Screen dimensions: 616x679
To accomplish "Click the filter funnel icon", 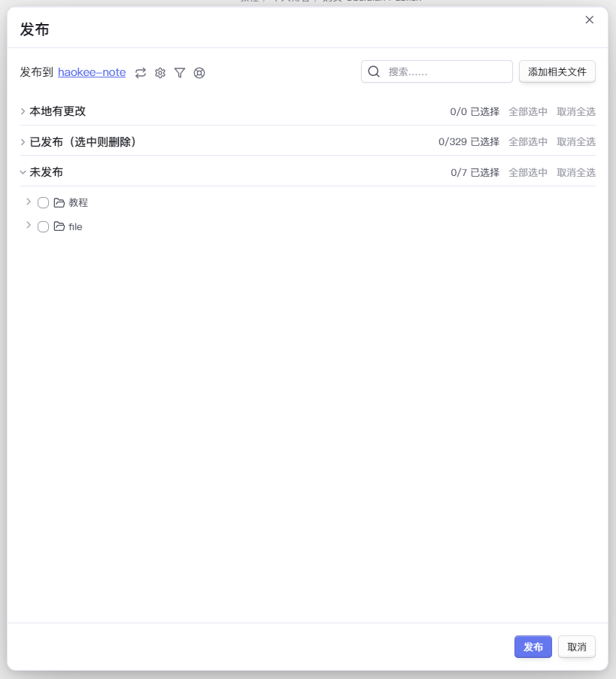I will 180,73.
